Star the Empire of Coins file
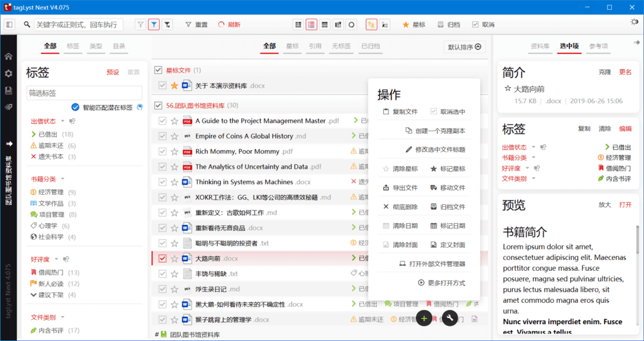 tap(174, 136)
